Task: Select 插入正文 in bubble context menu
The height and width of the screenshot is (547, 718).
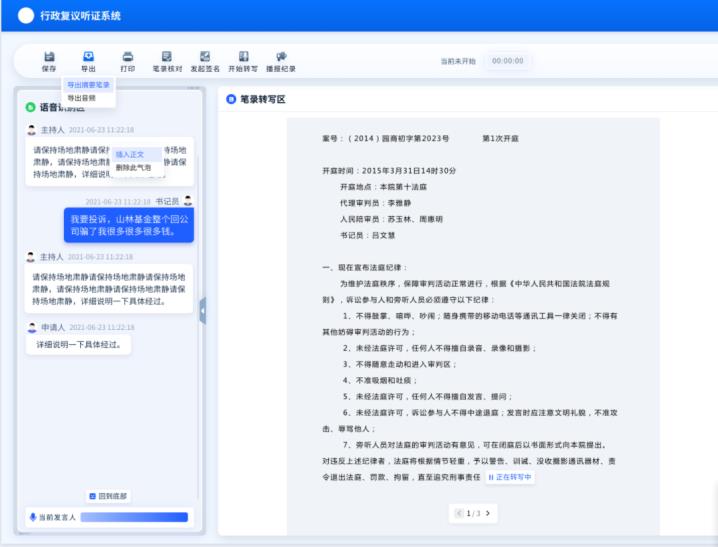Action: point(130,154)
